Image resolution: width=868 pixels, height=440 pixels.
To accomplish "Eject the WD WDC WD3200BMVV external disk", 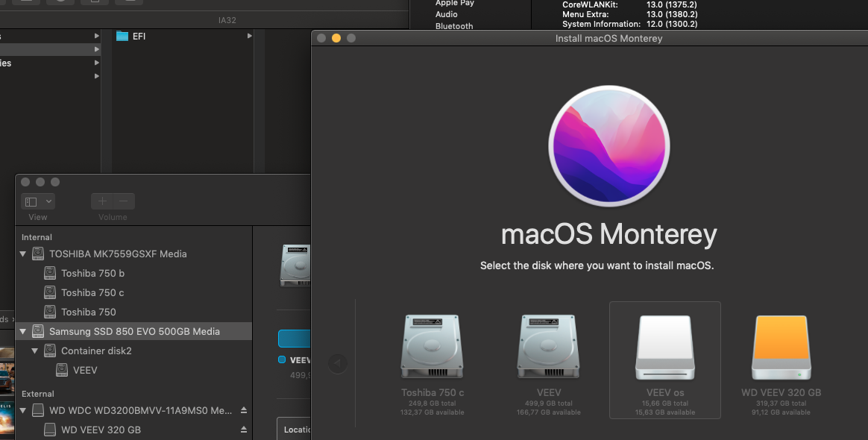I will tap(244, 410).
